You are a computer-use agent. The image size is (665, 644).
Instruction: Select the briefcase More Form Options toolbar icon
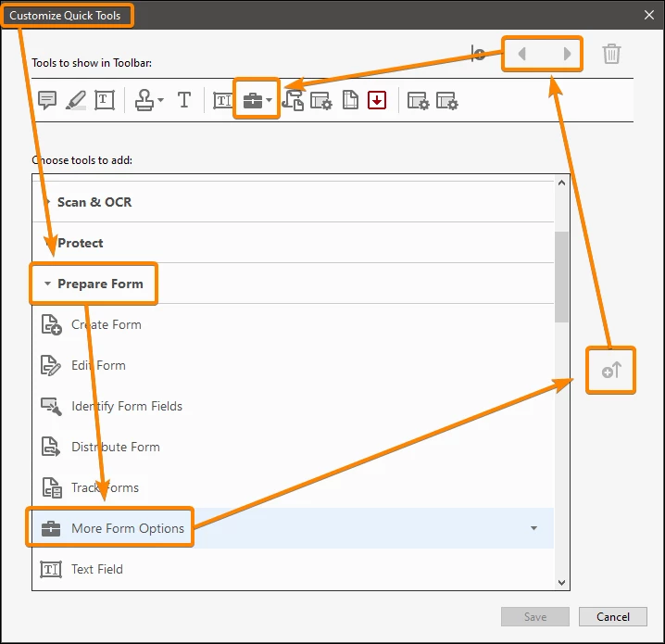pyautogui.click(x=252, y=101)
